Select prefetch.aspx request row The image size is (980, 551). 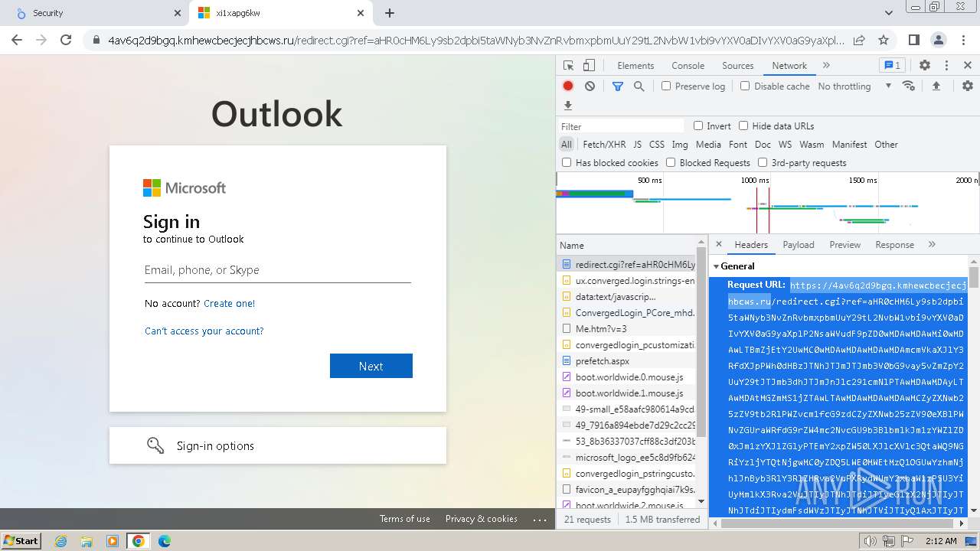tap(626, 361)
